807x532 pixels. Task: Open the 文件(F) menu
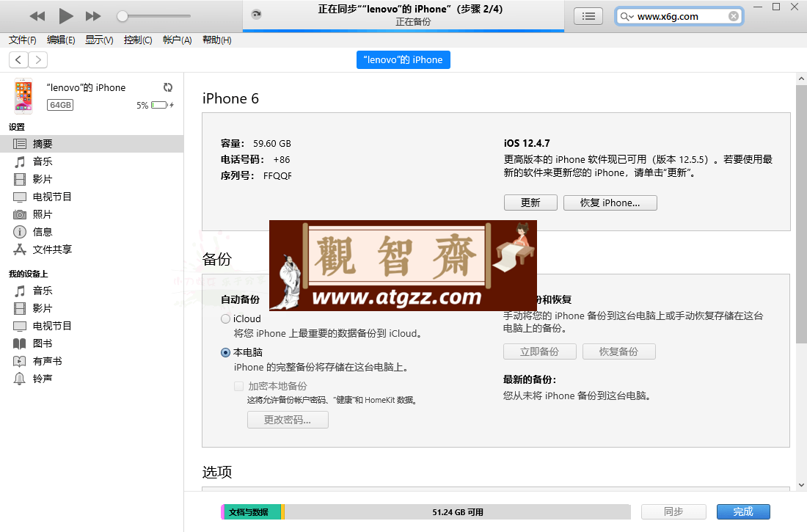point(22,40)
